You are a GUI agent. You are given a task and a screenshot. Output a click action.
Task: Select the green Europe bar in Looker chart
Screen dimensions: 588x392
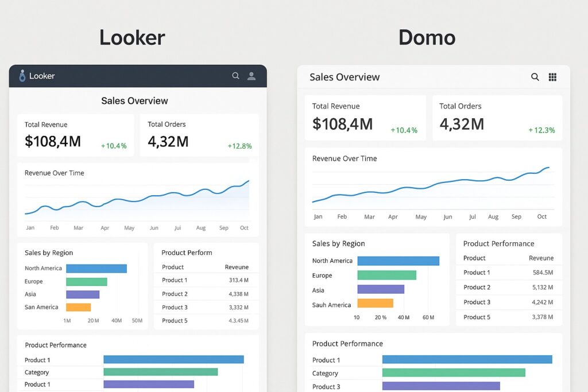tap(86, 281)
